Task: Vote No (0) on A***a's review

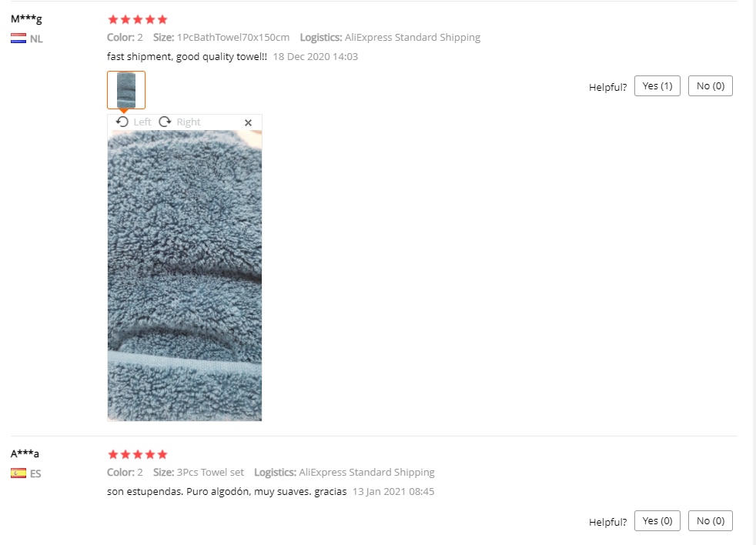Action: (x=711, y=521)
